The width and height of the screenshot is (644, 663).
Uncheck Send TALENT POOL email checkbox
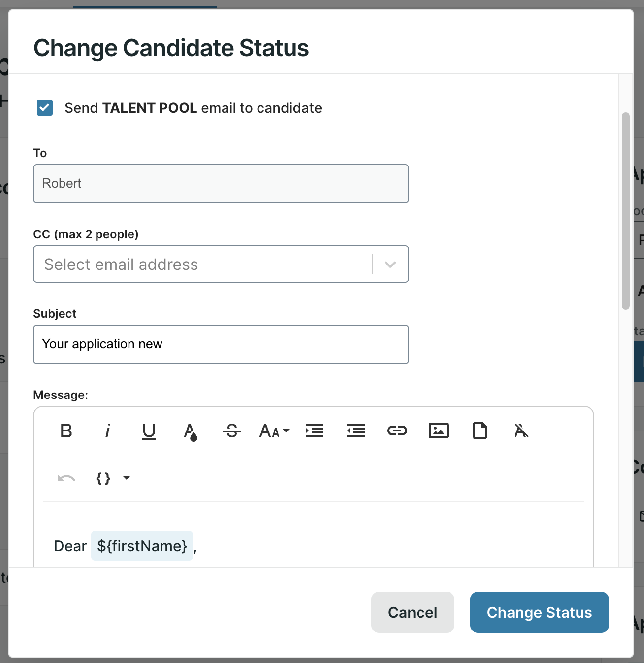point(45,108)
